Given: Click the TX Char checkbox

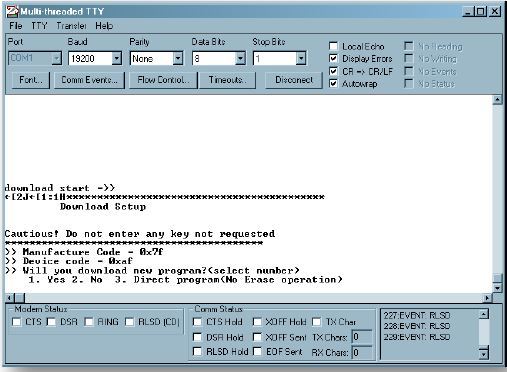Looking at the screenshot, I should [317, 322].
